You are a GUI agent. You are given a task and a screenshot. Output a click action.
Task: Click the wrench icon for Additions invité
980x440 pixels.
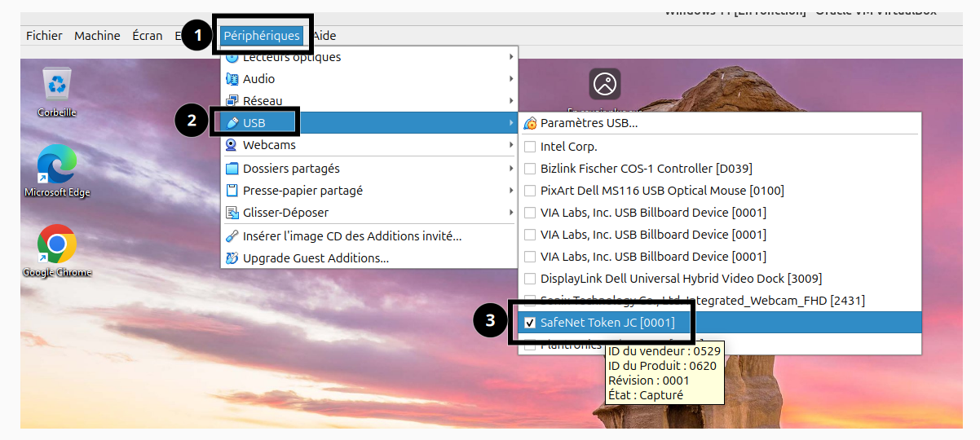coord(232,236)
